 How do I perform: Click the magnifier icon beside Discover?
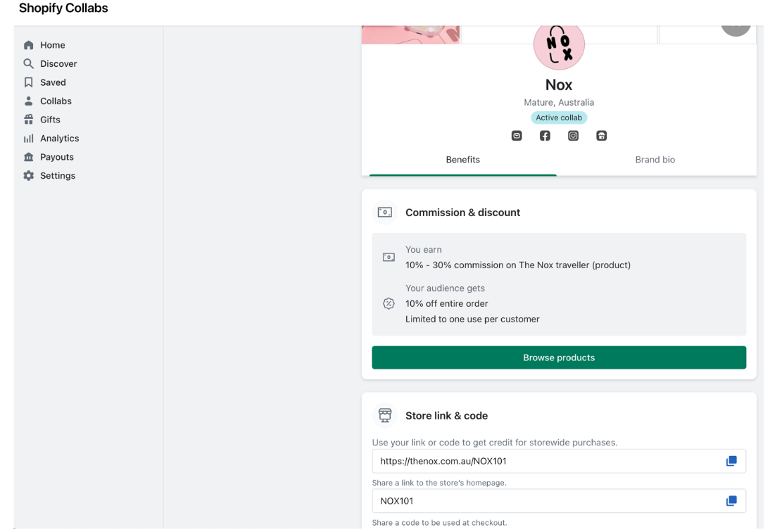[x=28, y=64]
